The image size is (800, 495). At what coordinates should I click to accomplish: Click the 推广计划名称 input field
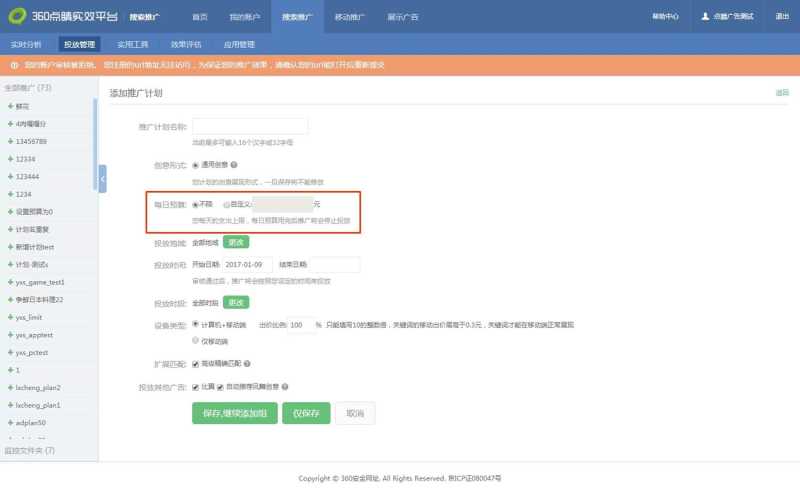[249, 127]
